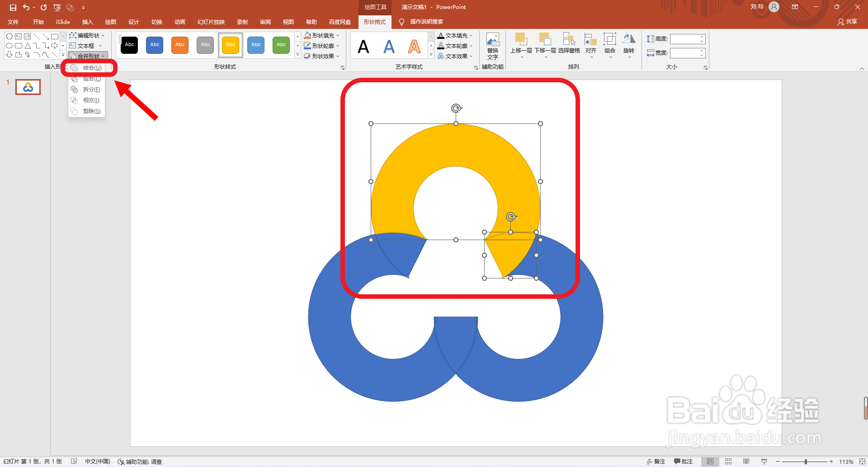
Task: Choose Subtract 剪除(S) from merge menu
Action: pos(87,111)
